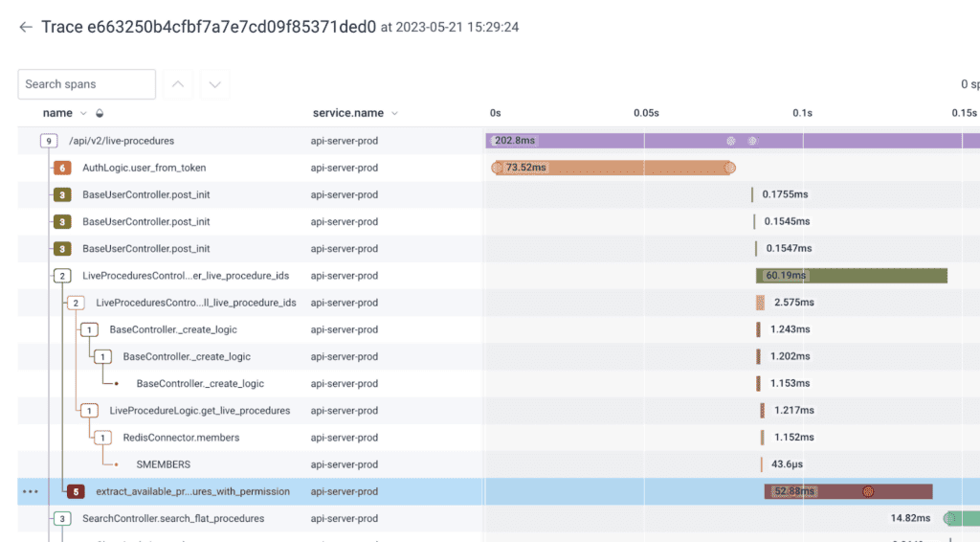Select the LiveProcedureLogic.get_live_procedures span
This screenshot has height=542, width=980.
point(199,411)
